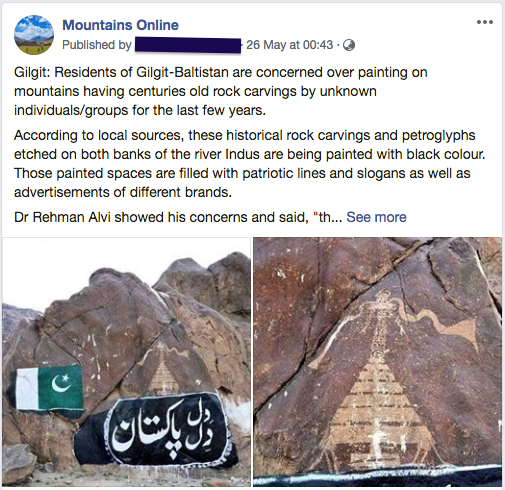The width and height of the screenshot is (505, 490).
Task: Click the serpent-like carving beside the stupa
Action: (x=440, y=325)
